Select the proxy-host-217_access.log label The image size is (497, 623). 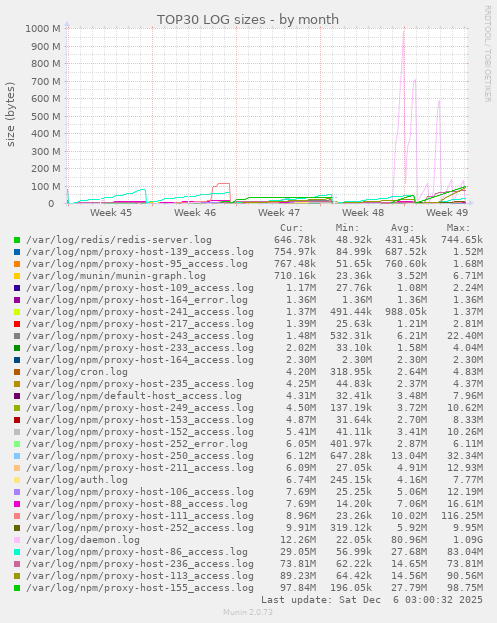[x=140, y=324]
